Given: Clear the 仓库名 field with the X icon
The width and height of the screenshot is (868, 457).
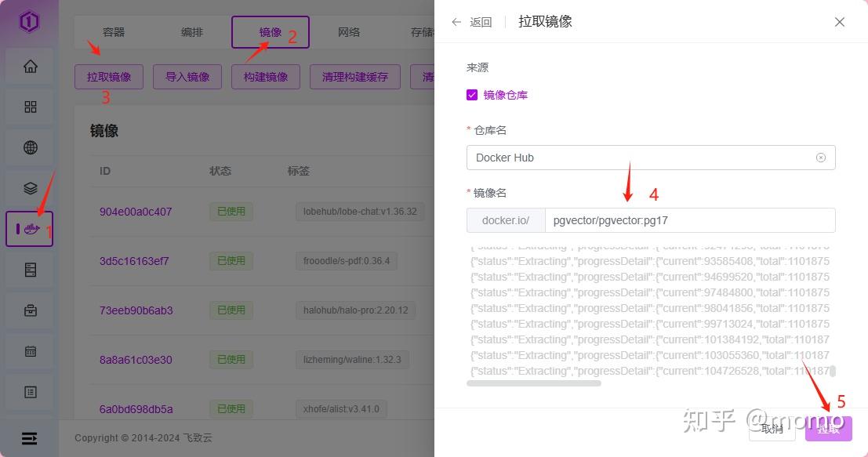Looking at the screenshot, I should 821,157.
